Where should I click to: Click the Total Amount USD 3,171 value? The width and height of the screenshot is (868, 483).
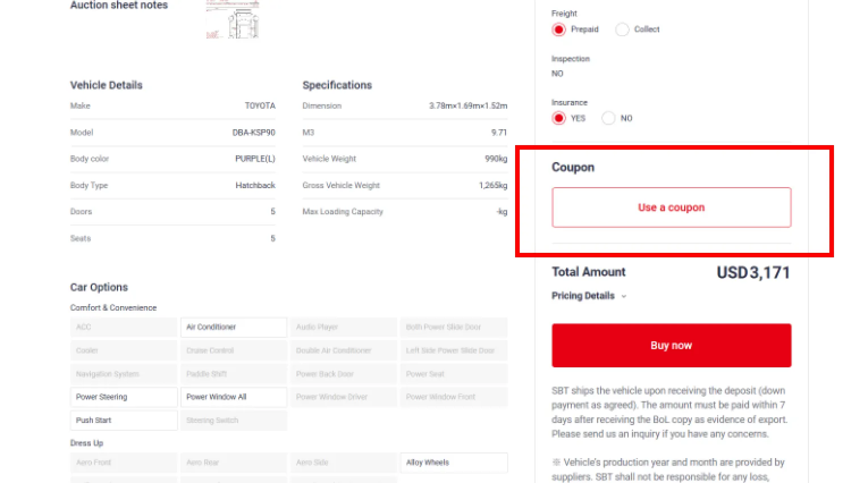[753, 273]
